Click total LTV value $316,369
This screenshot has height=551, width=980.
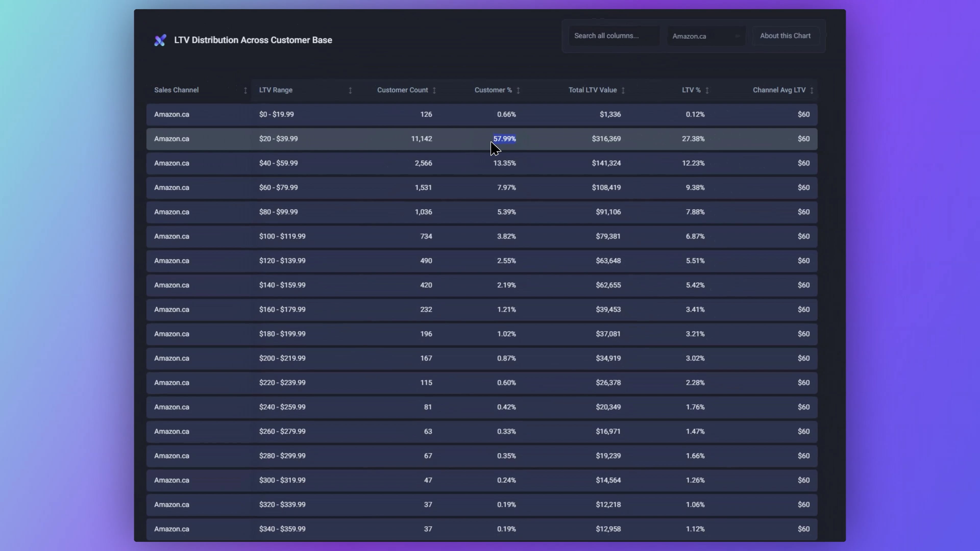[x=606, y=139]
